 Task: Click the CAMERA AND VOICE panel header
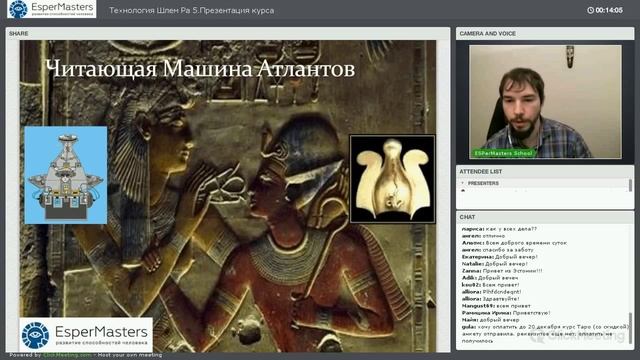pyautogui.click(x=545, y=33)
